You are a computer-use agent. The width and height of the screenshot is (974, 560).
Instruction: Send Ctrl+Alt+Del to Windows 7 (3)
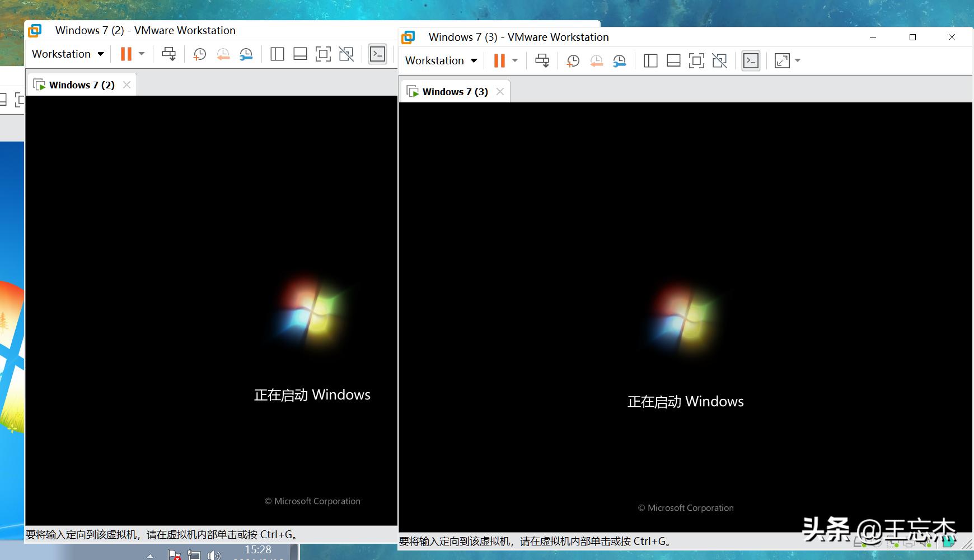tap(542, 60)
